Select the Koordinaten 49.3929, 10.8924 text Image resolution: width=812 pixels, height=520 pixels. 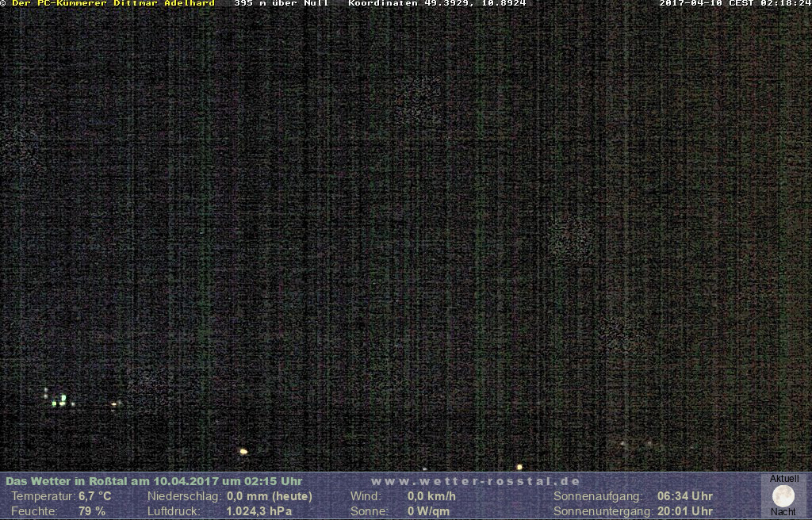pos(437,4)
